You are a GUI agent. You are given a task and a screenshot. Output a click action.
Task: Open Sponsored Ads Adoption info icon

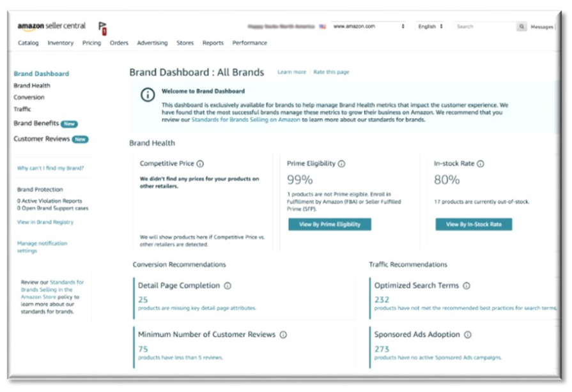click(468, 335)
